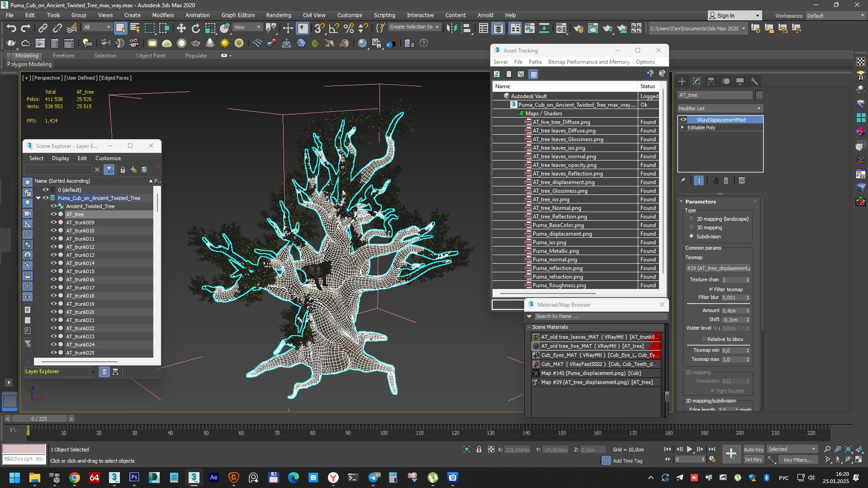Viewport: 868px width, 488px height.
Task: Click the teapot primitive icon
Action: [x=196, y=43]
